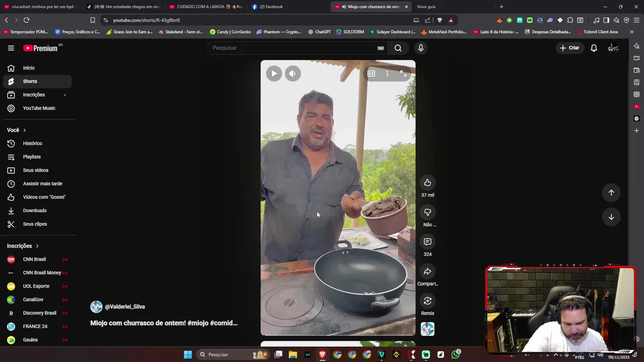Open the notifications bell
Viewport: 644px width, 362px height.
(594, 48)
